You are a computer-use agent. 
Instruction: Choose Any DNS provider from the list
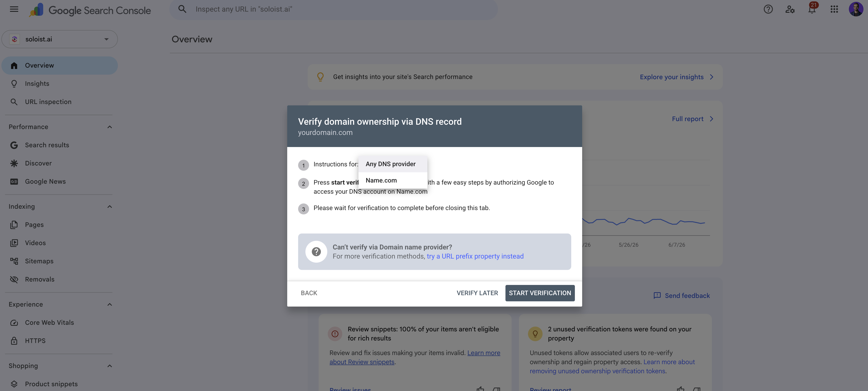tap(393, 164)
